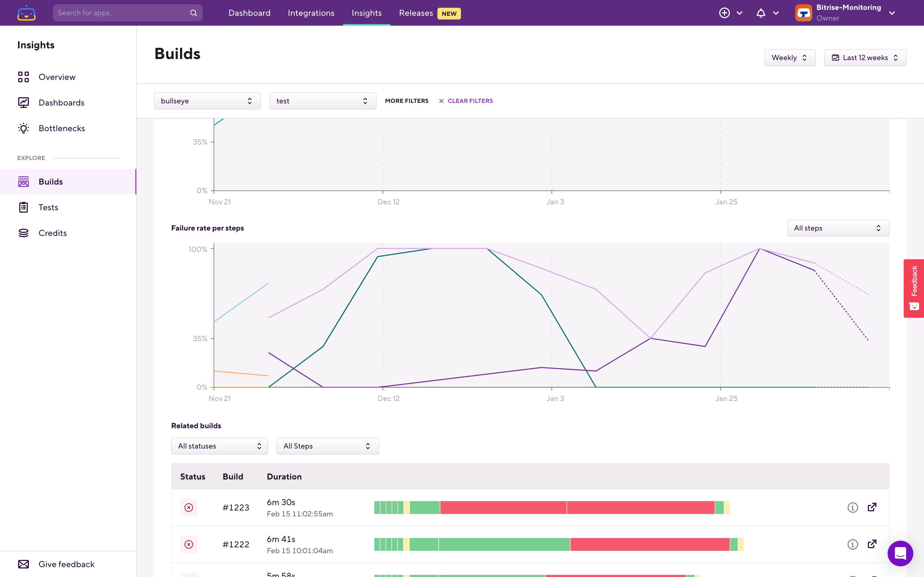Click the search magnifier icon
This screenshot has width=924, height=577.
(194, 13)
